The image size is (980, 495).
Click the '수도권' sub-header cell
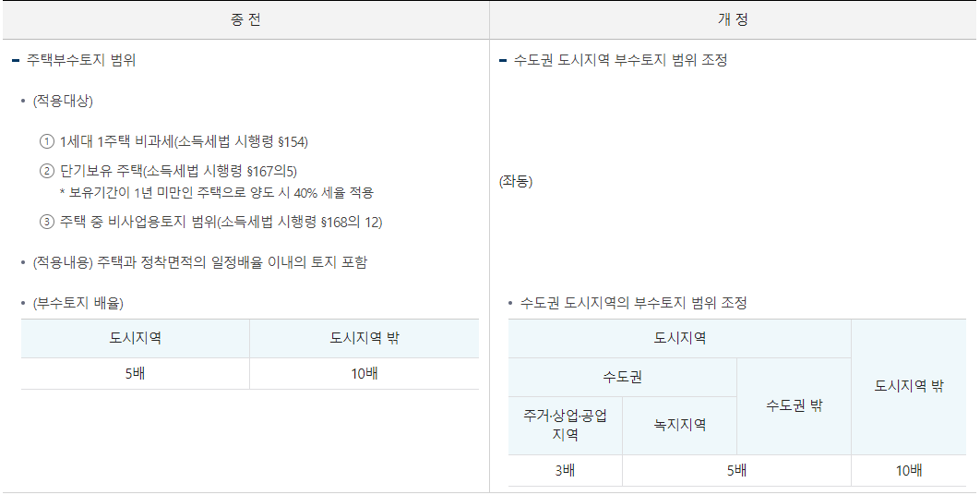[x=623, y=378]
